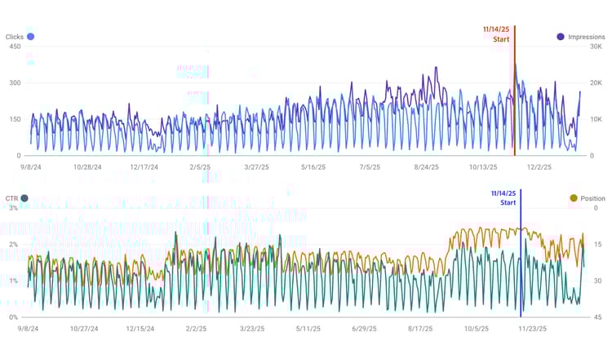Viewport: 612px width, 364px height.
Task: Click the brown 11/14/25 Start annotation label
Action: [496, 33]
